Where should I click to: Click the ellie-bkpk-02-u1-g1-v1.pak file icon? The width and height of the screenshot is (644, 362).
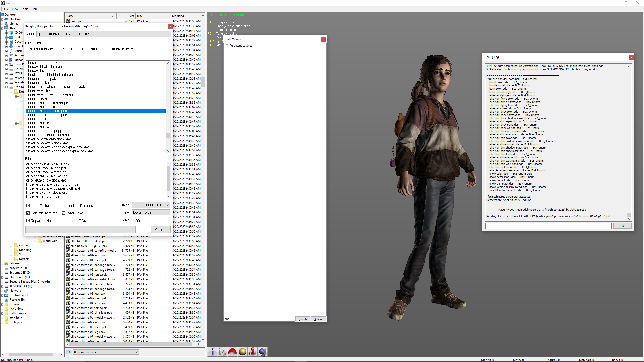click(68, 241)
